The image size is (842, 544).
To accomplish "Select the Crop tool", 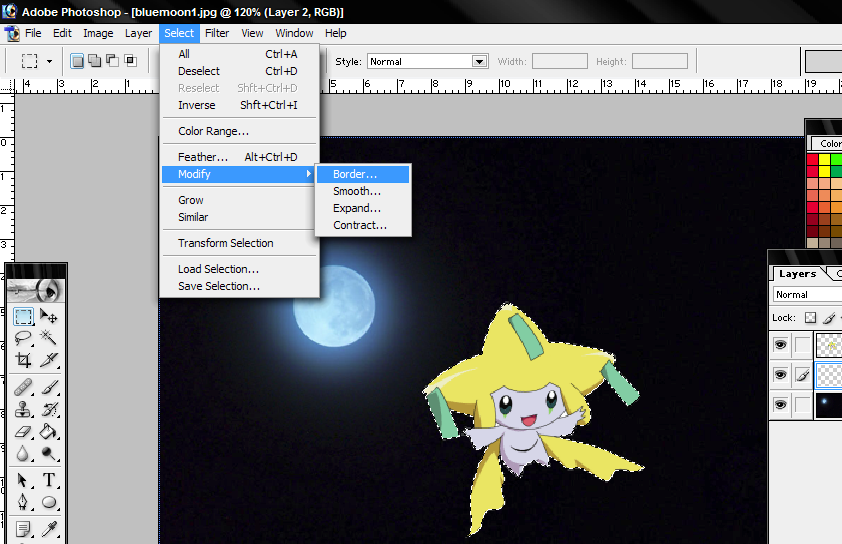I will 23,360.
